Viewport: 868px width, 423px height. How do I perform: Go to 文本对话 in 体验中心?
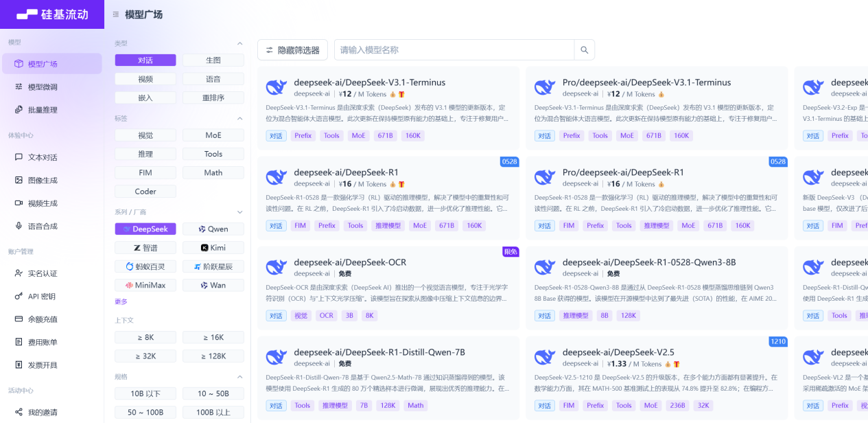tap(52, 157)
